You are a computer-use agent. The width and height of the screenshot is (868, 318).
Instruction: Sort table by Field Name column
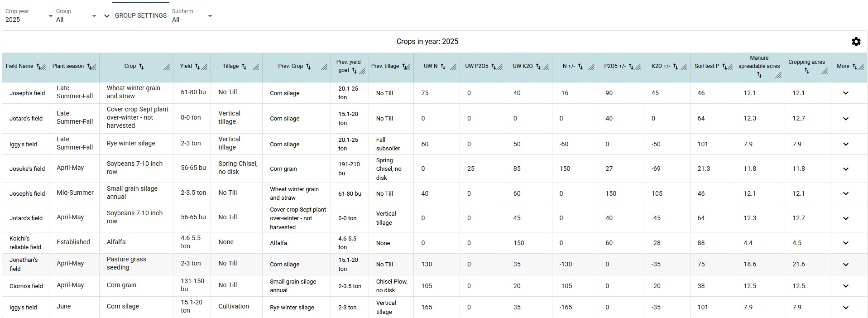tap(39, 67)
